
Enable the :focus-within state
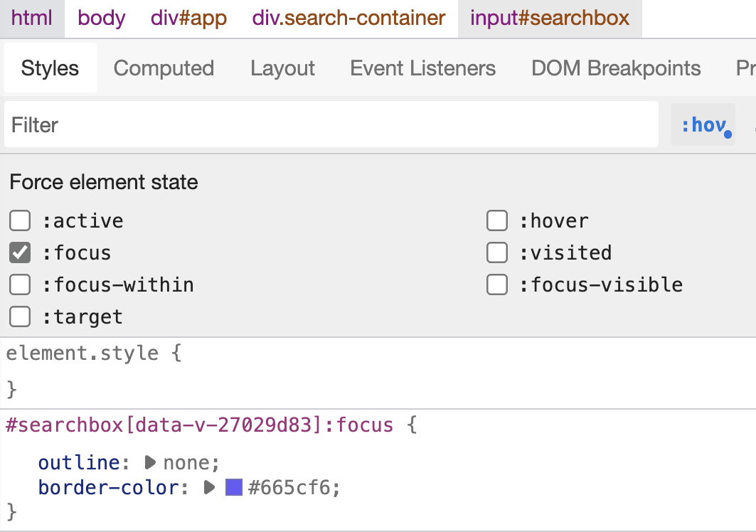coord(20,284)
